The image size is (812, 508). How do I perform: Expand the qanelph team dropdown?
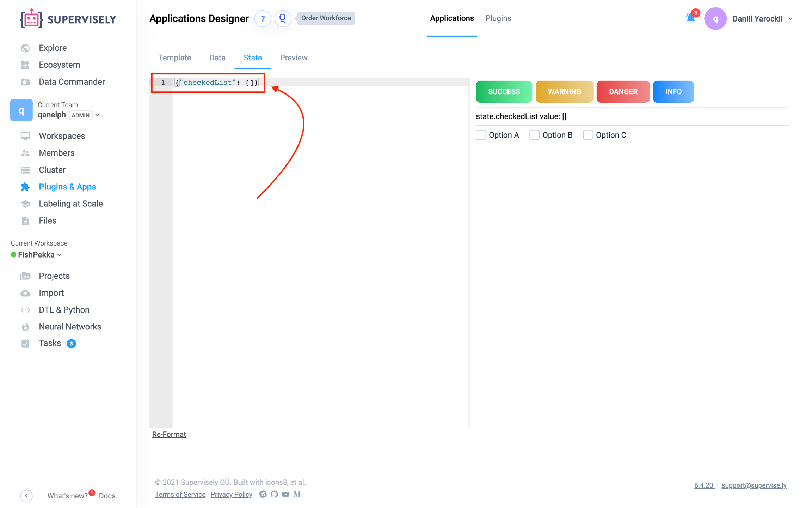point(98,115)
